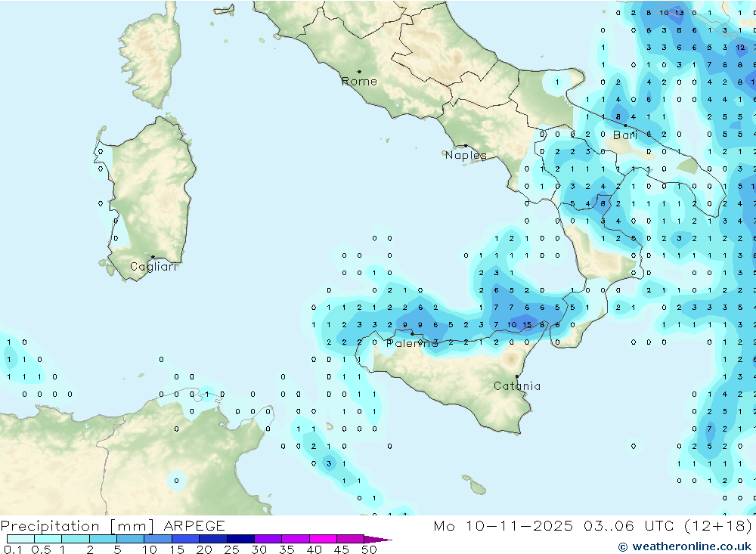
Task: Click the Rome location dot
Action: [x=359, y=72]
